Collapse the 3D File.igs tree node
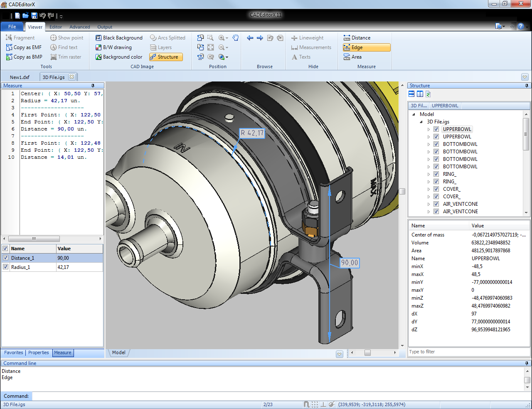532x409 pixels. point(421,122)
